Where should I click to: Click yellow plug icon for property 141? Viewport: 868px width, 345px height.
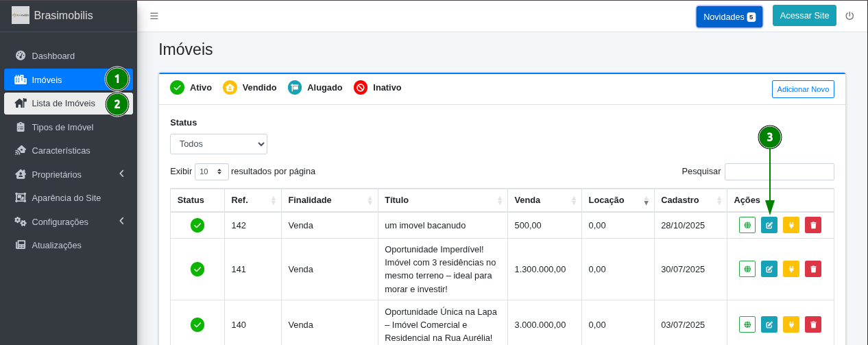(791, 269)
